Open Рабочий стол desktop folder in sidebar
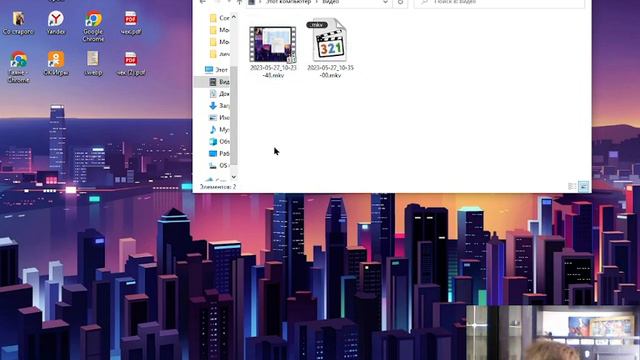The image size is (640, 360). 219,153
